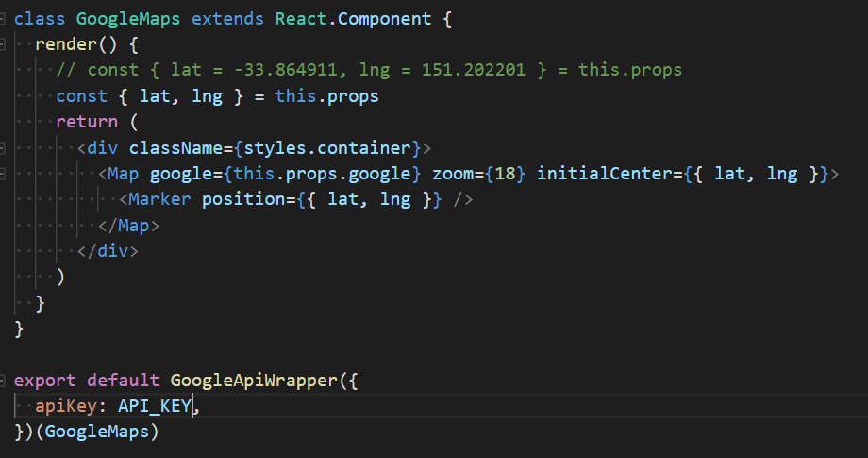Image resolution: width=868 pixels, height=458 pixels.
Task: Click the 'return' keyword
Action: pyautogui.click(x=87, y=122)
